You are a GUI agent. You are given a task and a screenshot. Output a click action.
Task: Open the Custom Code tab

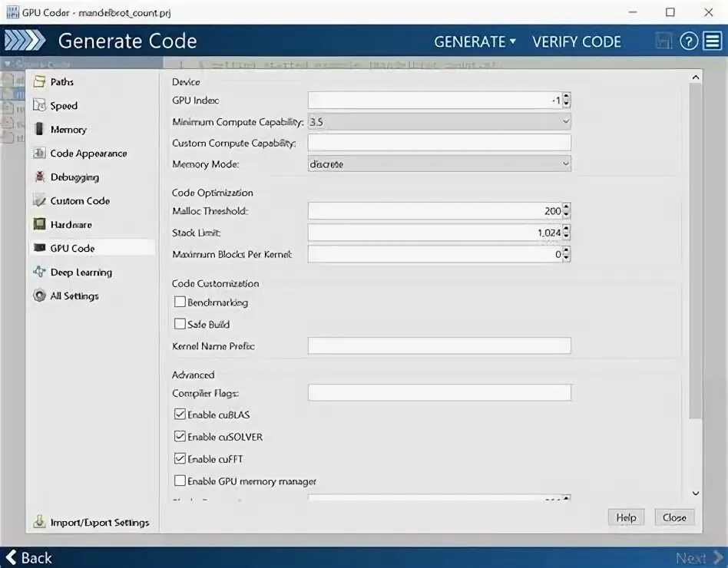click(92, 201)
